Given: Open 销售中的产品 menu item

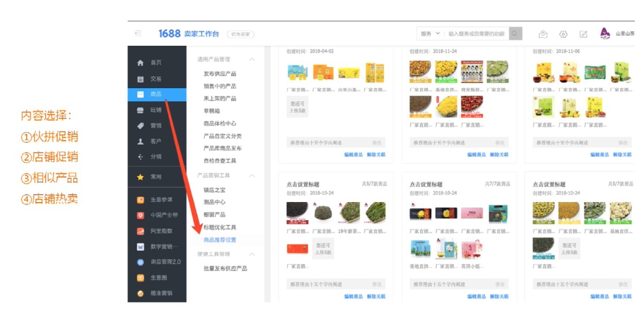Looking at the screenshot, I should (x=220, y=86).
